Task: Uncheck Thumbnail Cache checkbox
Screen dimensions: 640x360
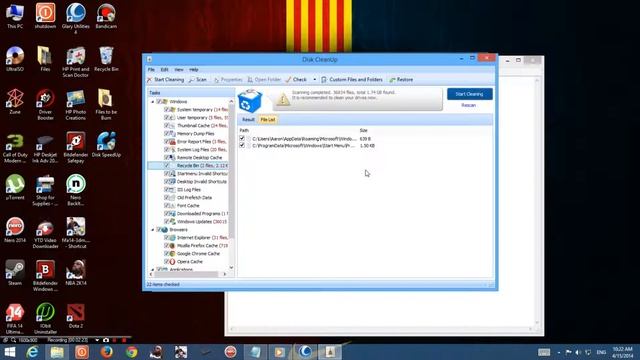Action: tap(167, 126)
